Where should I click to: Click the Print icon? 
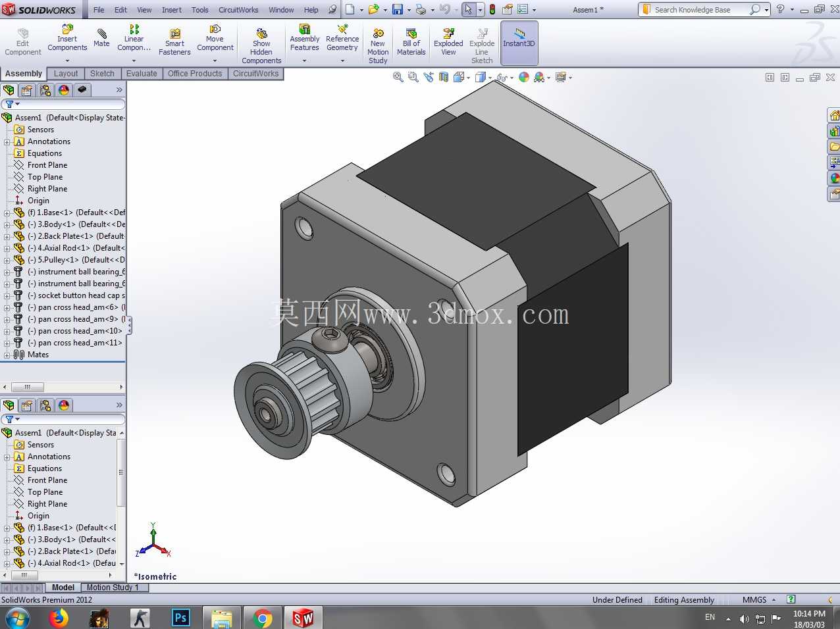coord(421,9)
